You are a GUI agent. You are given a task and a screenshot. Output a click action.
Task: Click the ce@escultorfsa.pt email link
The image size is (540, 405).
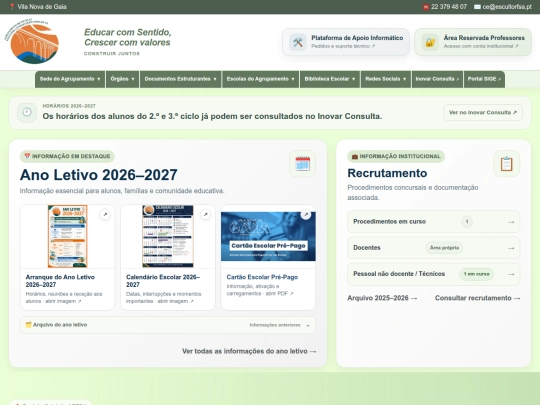[x=507, y=7]
